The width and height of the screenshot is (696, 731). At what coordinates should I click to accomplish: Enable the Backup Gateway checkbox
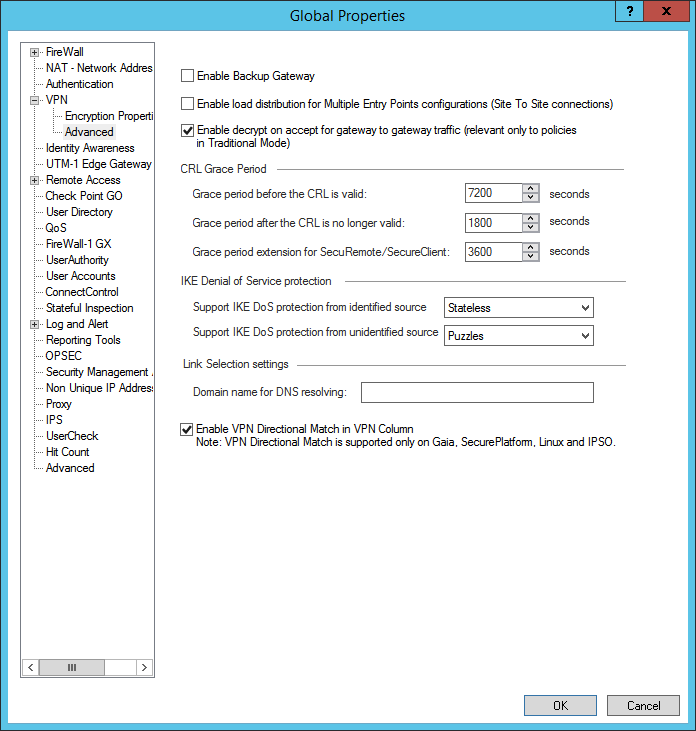[187, 76]
